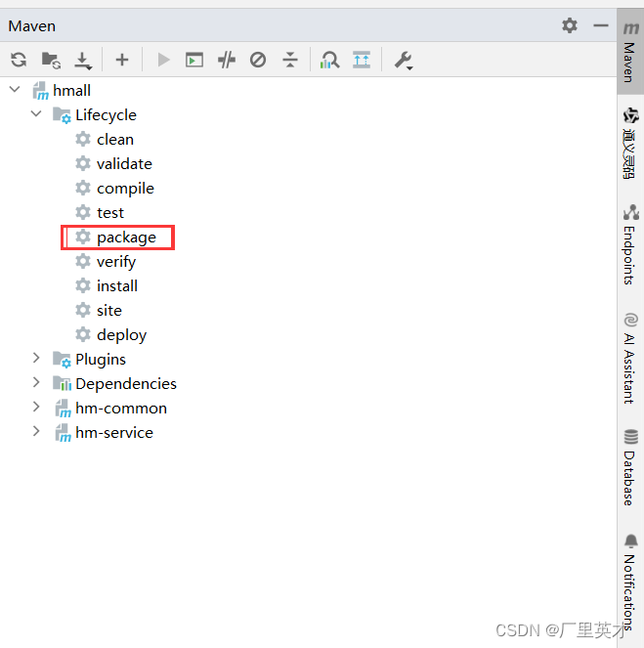Collapse all tree nodes icon

coord(290,60)
